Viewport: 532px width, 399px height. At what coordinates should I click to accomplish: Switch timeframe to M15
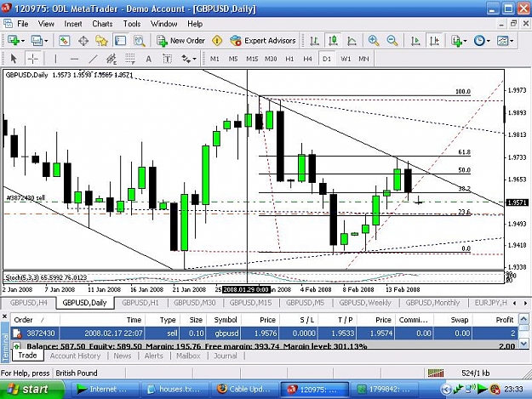(252, 59)
